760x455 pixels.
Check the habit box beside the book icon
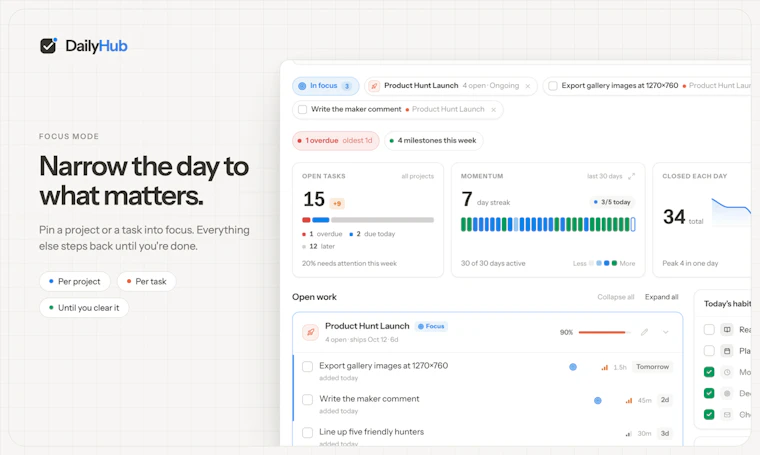click(x=709, y=330)
